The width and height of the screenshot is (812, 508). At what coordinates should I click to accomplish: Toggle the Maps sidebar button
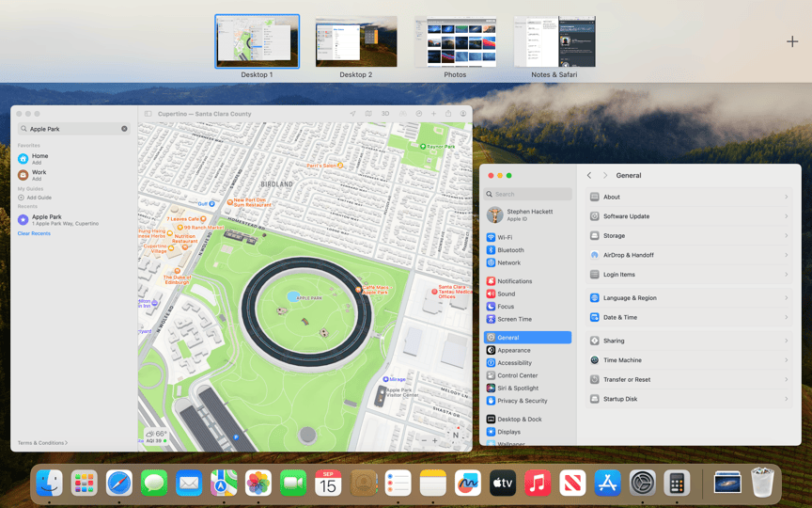(148, 114)
